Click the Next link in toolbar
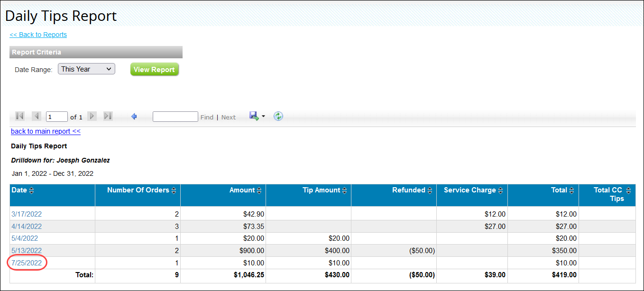Screen dimensions: 644x291 [x=229, y=117]
